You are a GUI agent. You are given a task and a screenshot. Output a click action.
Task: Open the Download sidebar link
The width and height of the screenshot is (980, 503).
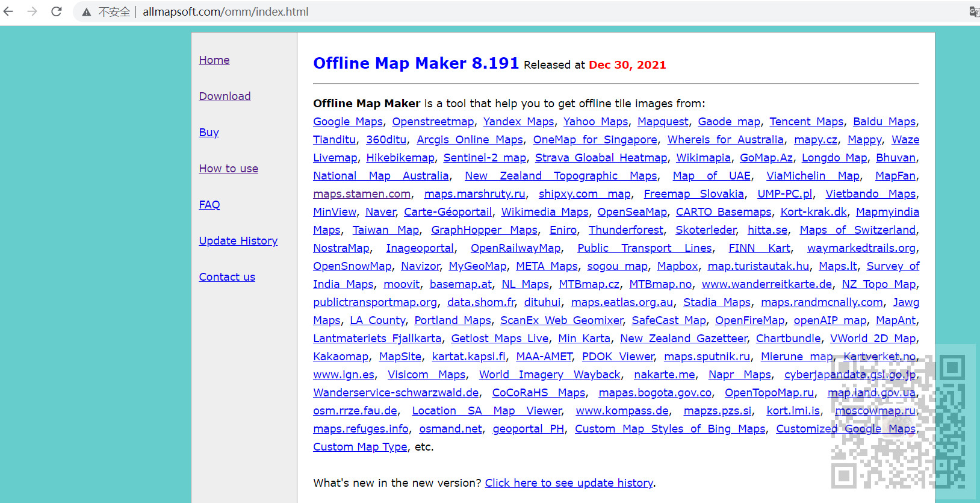coord(225,96)
